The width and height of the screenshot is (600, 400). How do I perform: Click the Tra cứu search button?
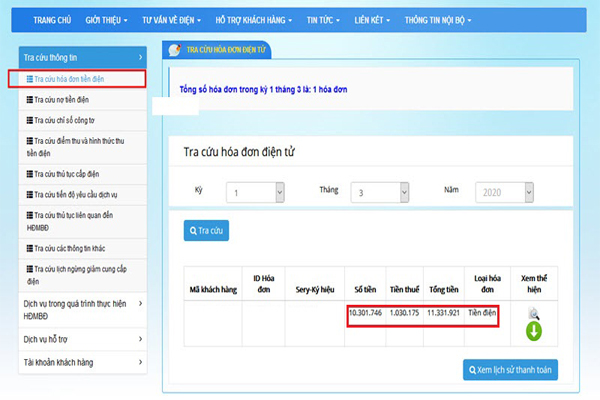click(x=206, y=231)
